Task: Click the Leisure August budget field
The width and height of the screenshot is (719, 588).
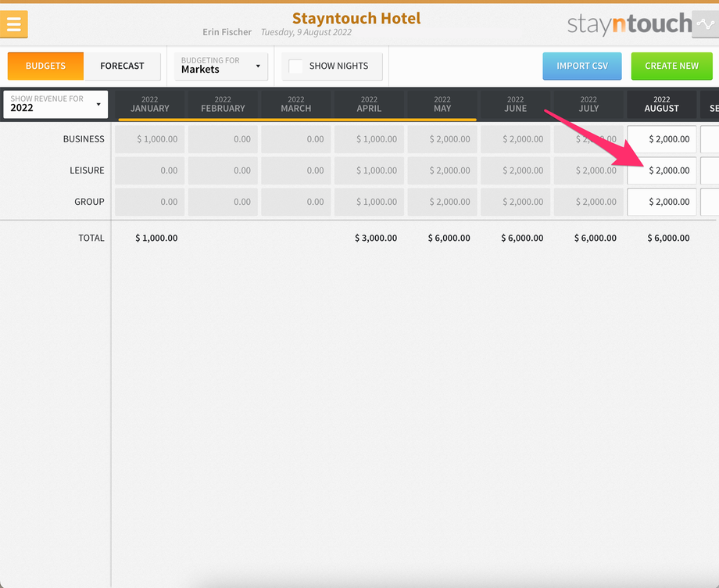Action: (662, 170)
